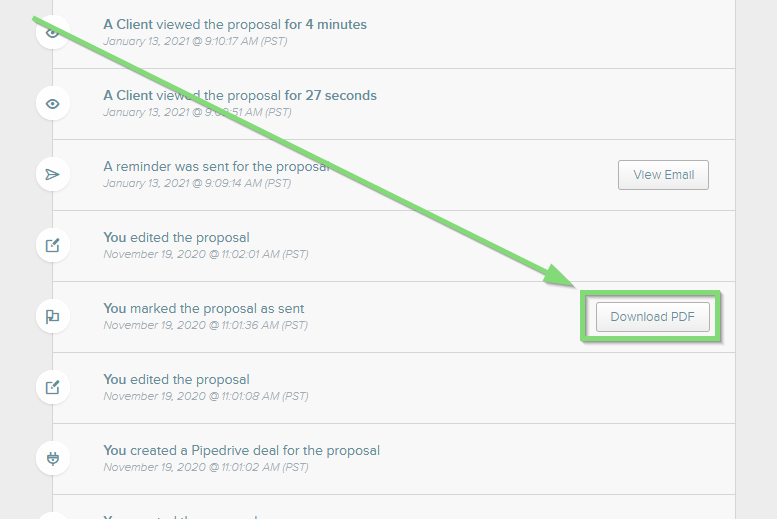Click the 'You edited the proposal' text at 11:01:08

click(176, 380)
